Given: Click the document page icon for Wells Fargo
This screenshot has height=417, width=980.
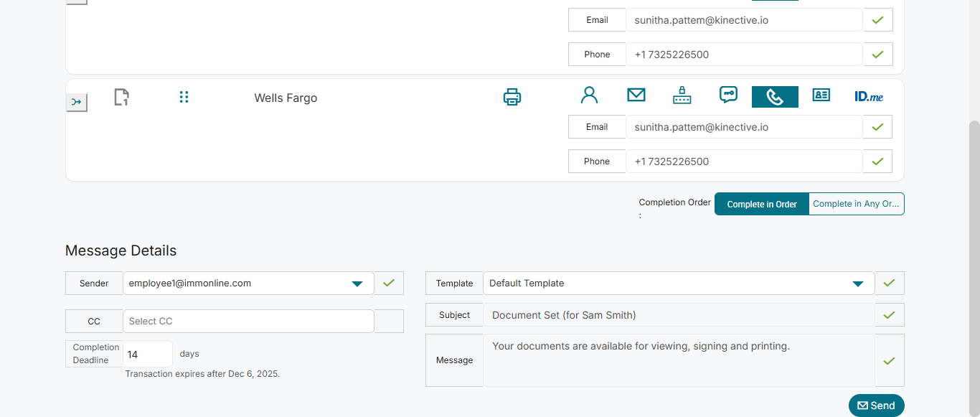Looking at the screenshot, I should pyautogui.click(x=121, y=97).
